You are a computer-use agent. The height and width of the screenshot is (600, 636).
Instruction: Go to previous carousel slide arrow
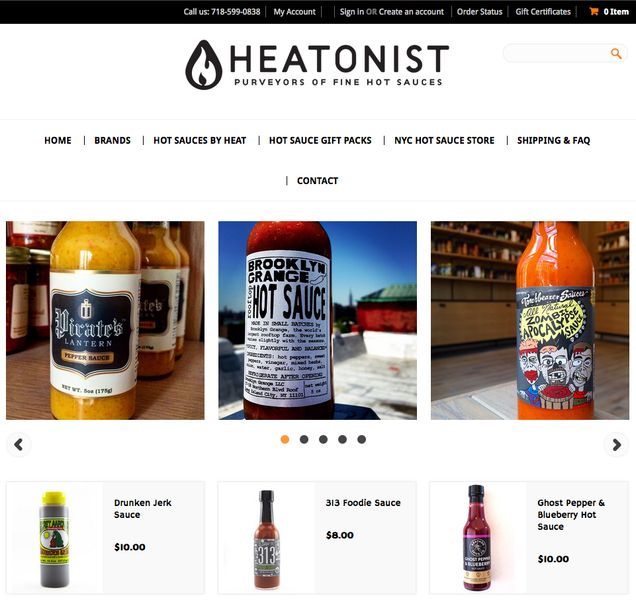coord(19,445)
